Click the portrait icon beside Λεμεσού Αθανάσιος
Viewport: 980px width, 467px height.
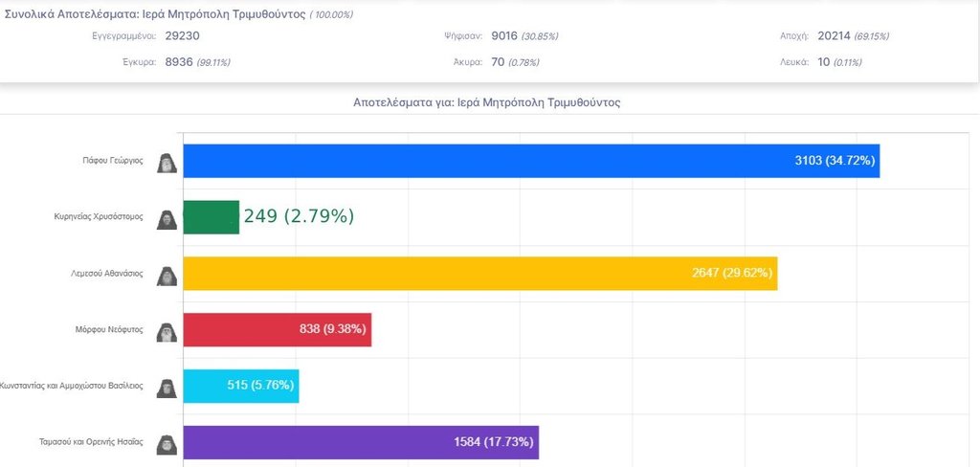tap(167, 276)
